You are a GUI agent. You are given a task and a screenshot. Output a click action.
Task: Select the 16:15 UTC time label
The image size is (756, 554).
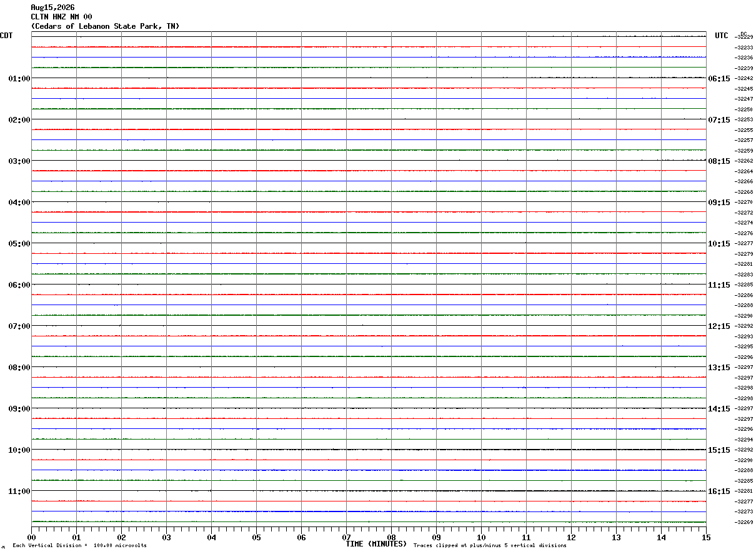pos(719,491)
